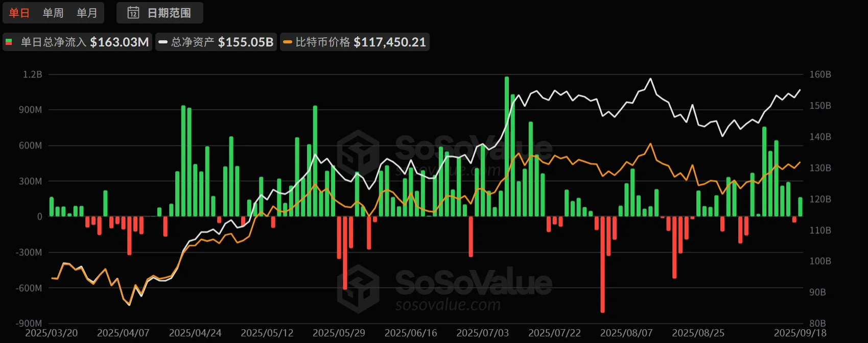Hide the 总净资产 $155.05B series
Viewport: 868px width, 343px height.
click(222, 42)
